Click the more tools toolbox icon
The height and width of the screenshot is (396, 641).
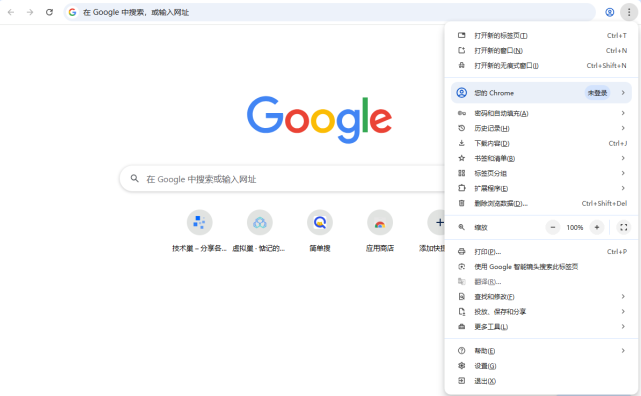coord(462,327)
